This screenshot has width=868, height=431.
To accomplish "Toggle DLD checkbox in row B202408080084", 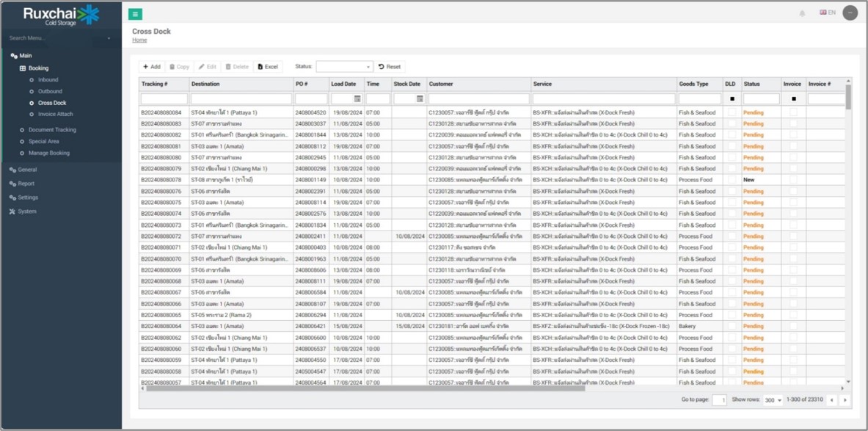I will 732,112.
